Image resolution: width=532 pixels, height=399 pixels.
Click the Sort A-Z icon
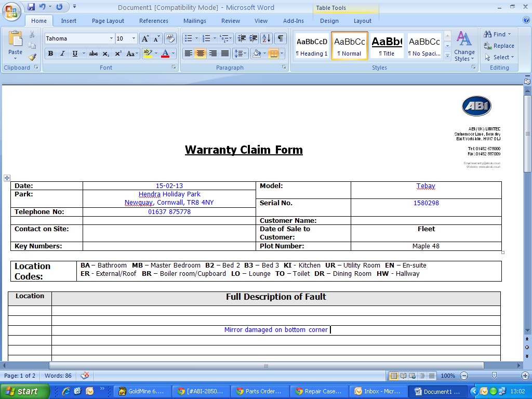(x=266, y=38)
